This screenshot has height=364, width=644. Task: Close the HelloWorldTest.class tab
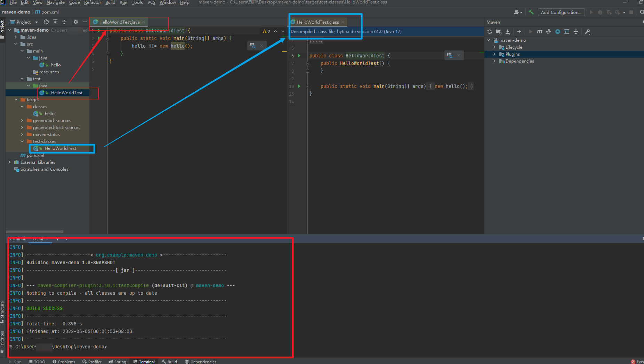(343, 22)
